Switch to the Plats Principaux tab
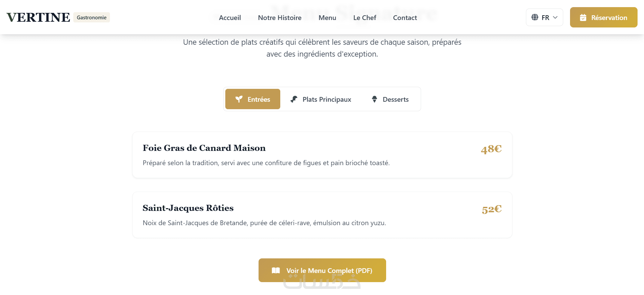Viewport: 644px width, 295px height. coord(326,99)
